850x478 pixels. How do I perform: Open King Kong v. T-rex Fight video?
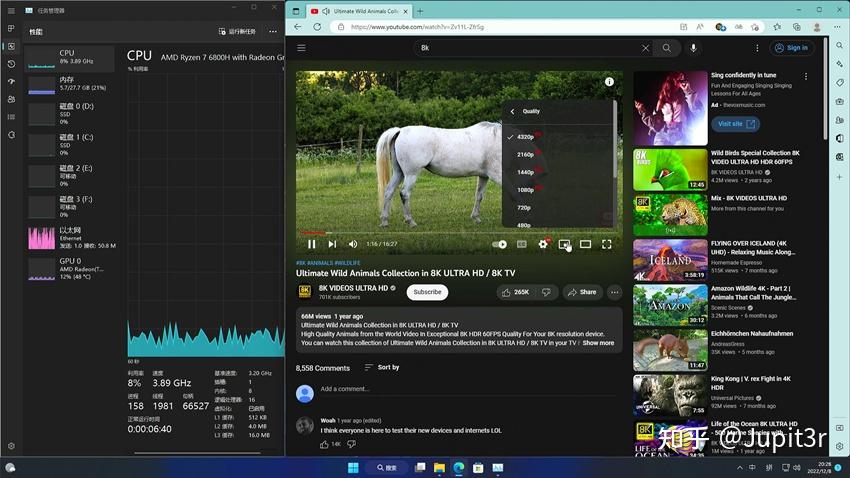[x=670, y=395]
